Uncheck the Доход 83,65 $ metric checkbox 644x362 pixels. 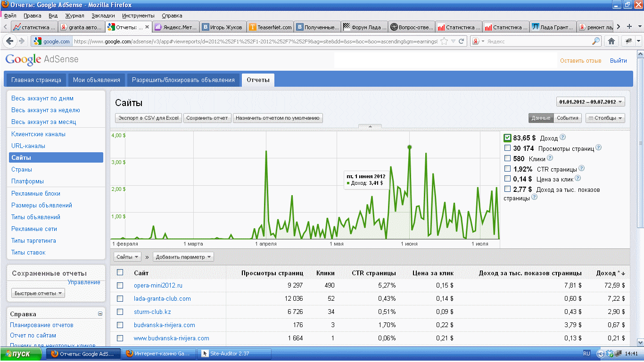(507, 138)
